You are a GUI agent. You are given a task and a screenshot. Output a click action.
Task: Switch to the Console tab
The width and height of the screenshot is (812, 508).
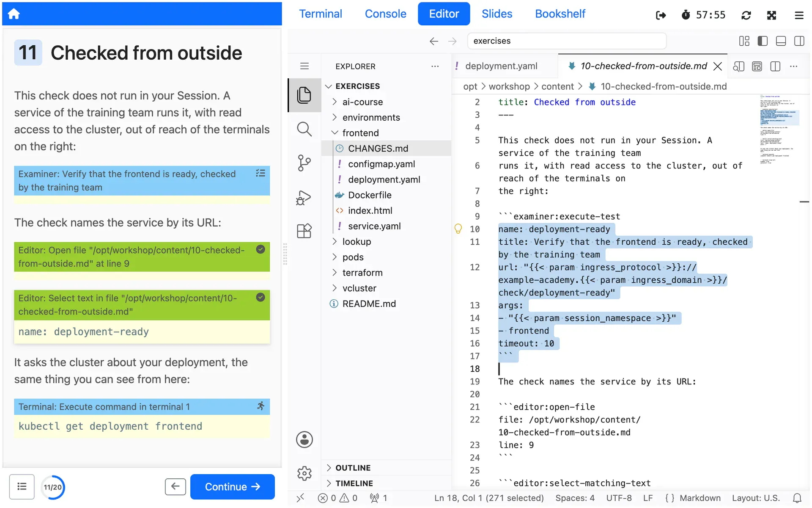point(385,14)
